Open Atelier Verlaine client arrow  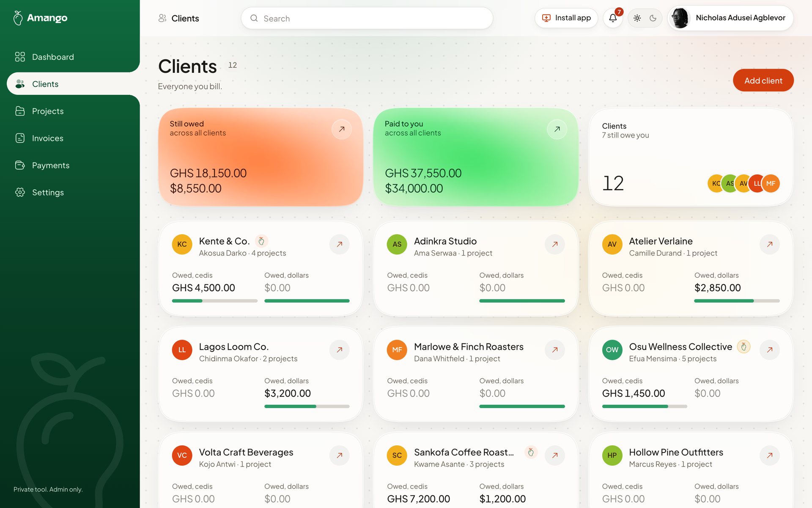(770, 244)
